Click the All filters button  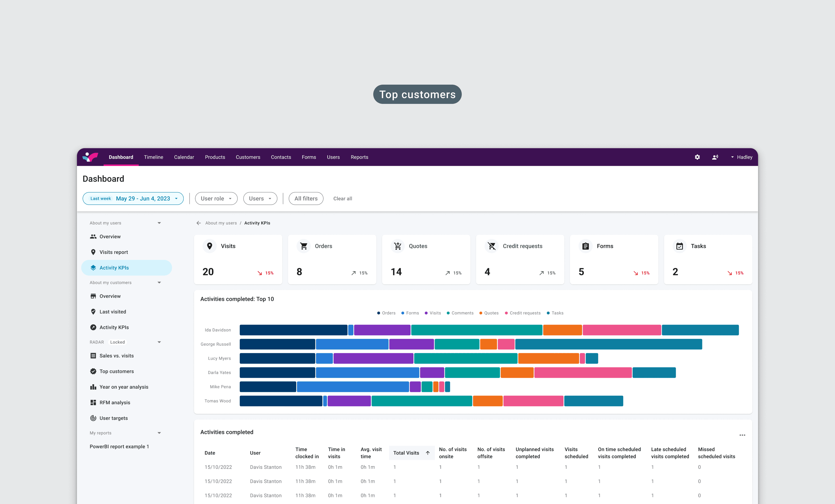coord(306,199)
